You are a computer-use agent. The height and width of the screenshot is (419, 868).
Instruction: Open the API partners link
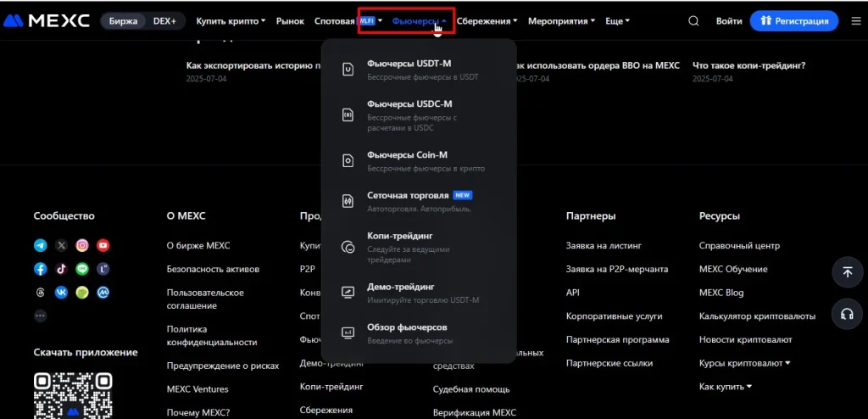click(572, 293)
